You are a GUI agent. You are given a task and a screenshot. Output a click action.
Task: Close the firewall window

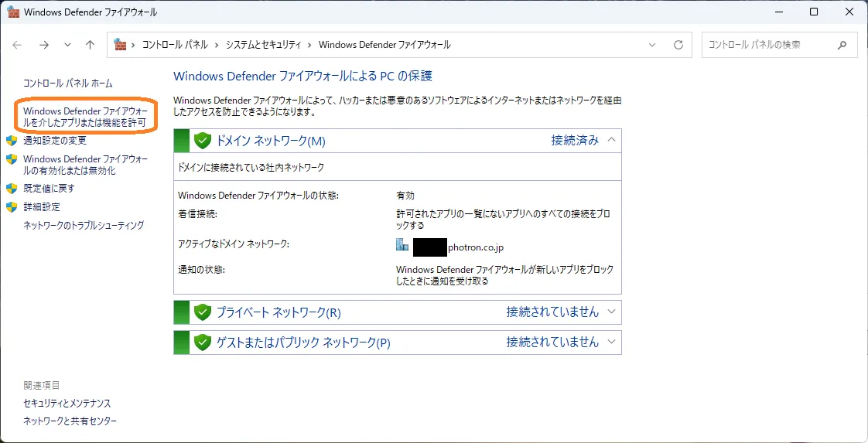(x=850, y=12)
